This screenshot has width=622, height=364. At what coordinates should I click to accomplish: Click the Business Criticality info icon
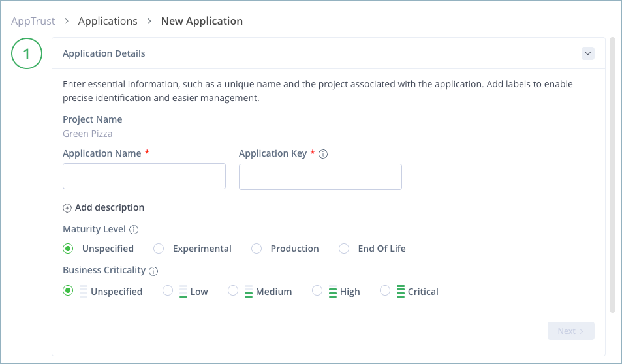pos(153,271)
